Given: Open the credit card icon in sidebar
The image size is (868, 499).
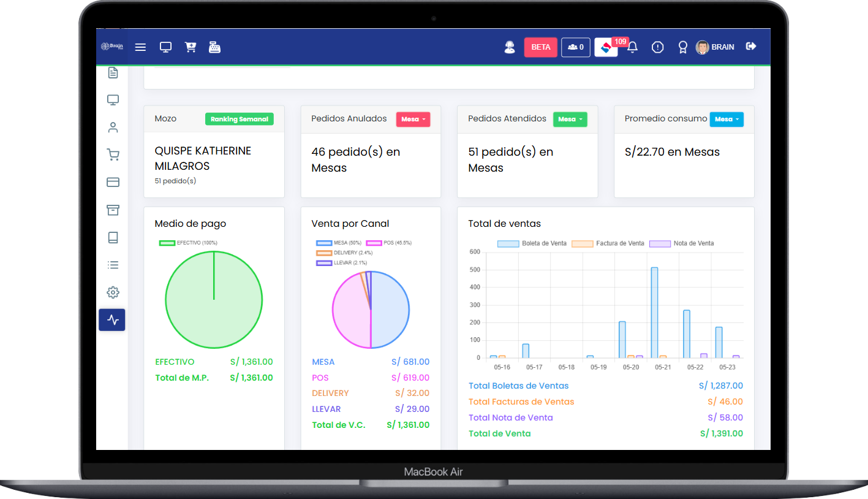Looking at the screenshot, I should pos(113,182).
